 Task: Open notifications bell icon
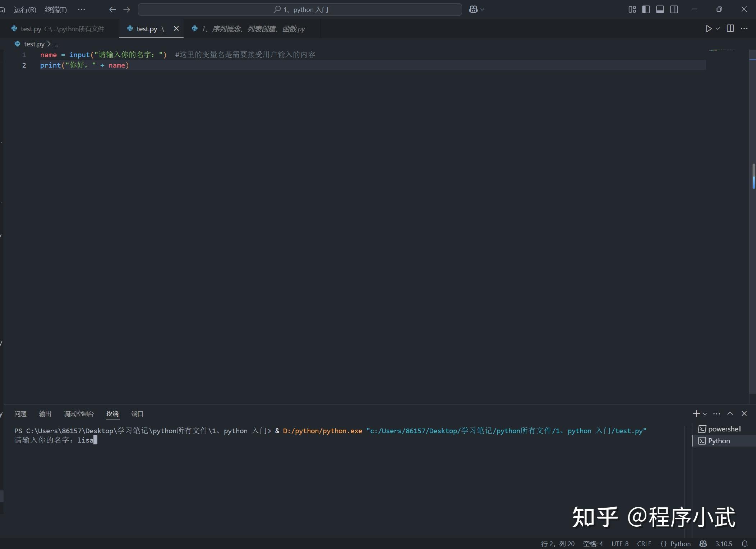coord(745,544)
